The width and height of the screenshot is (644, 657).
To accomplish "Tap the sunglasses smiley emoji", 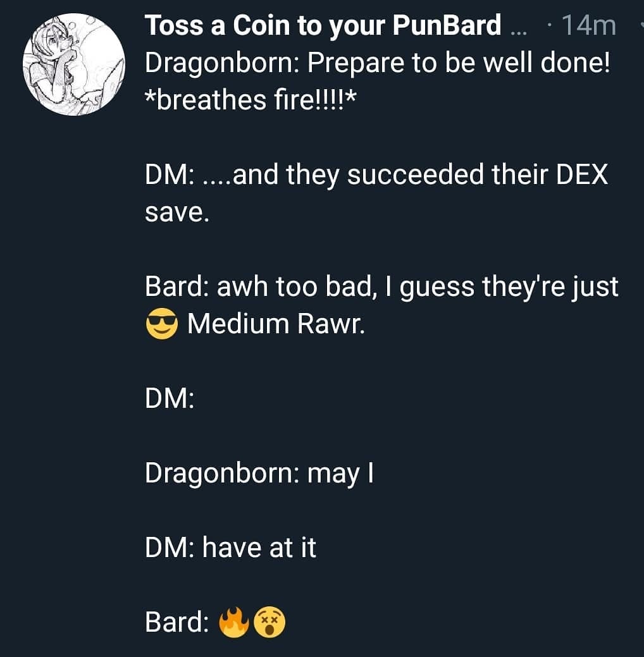I will click(161, 324).
